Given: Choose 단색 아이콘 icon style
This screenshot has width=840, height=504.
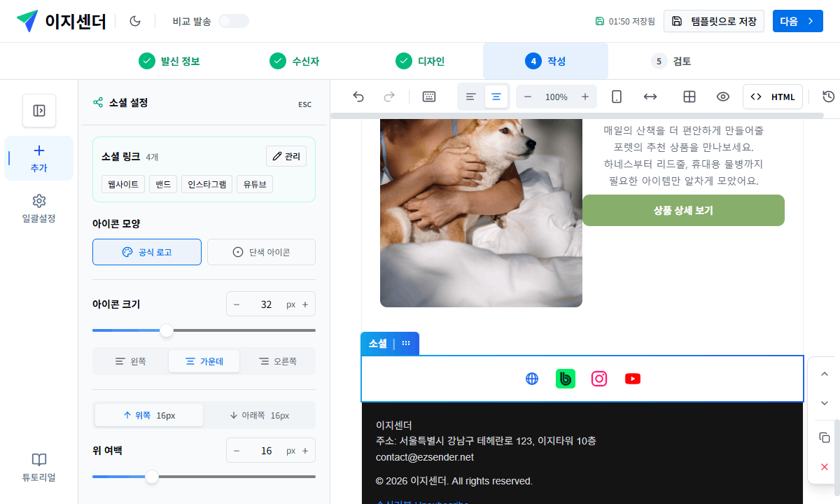Looking at the screenshot, I should point(261,252).
